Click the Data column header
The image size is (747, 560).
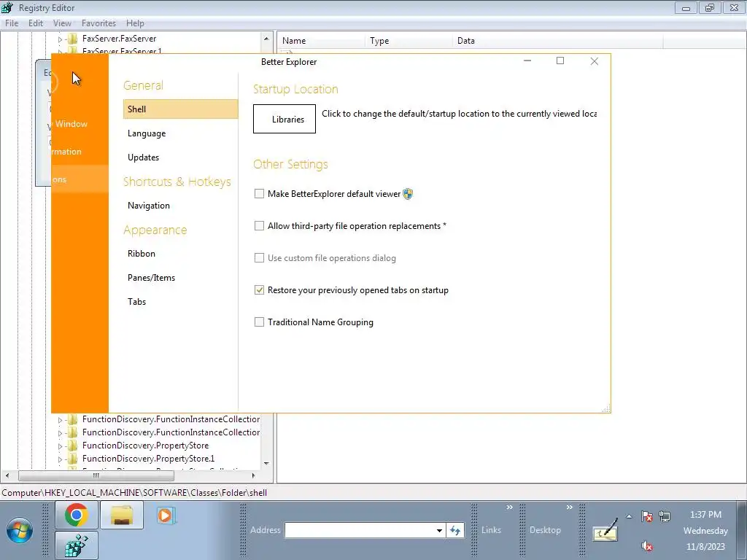click(x=558, y=41)
